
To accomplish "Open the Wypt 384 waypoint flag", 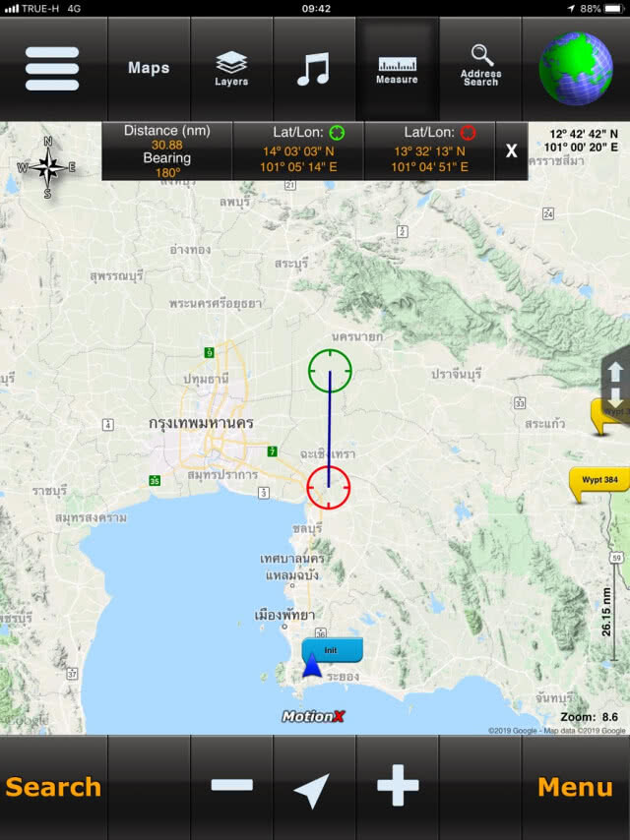I will pyautogui.click(x=598, y=484).
